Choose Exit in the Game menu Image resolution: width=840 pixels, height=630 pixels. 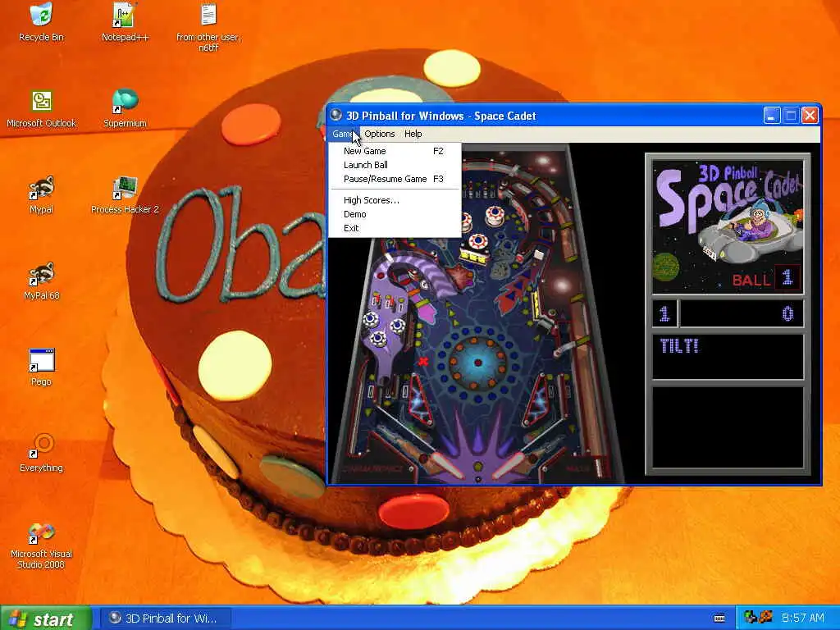pos(395,228)
